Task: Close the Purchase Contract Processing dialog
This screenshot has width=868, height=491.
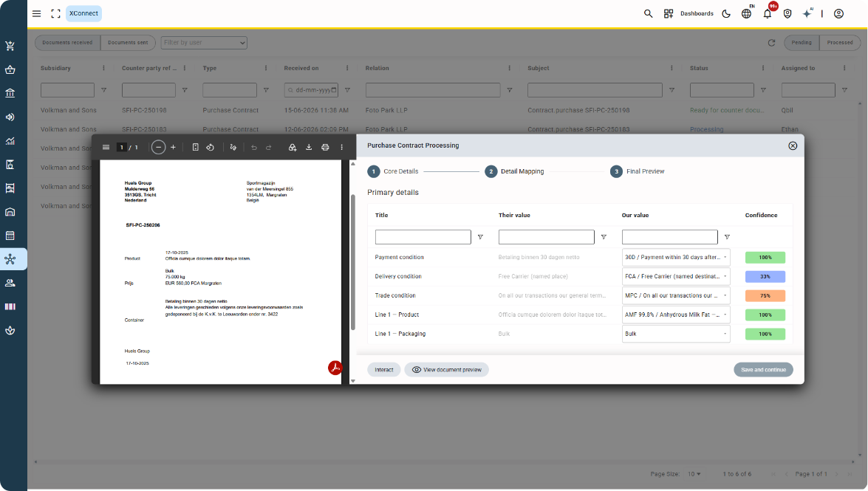Action: (x=793, y=145)
